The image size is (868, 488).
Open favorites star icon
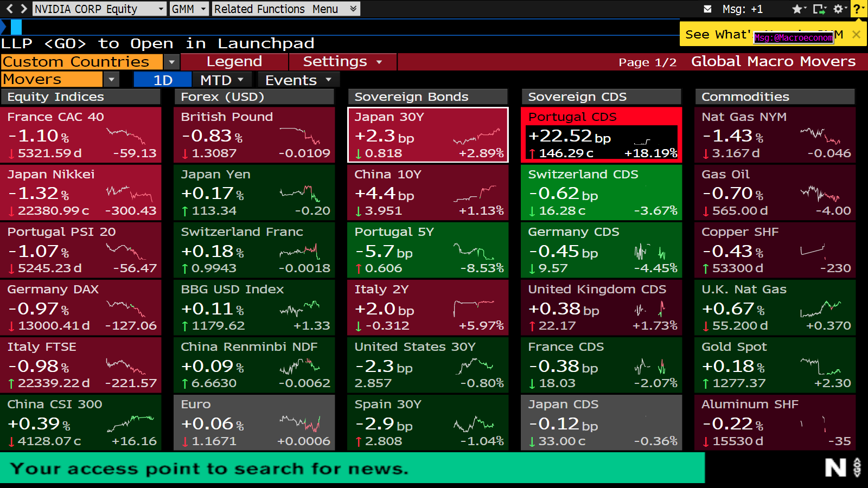tap(797, 9)
